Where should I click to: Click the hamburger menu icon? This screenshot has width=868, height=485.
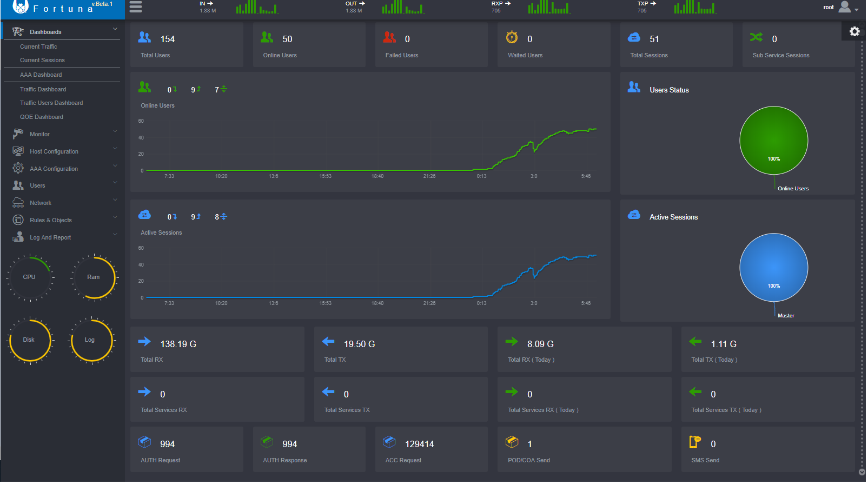(x=136, y=6)
